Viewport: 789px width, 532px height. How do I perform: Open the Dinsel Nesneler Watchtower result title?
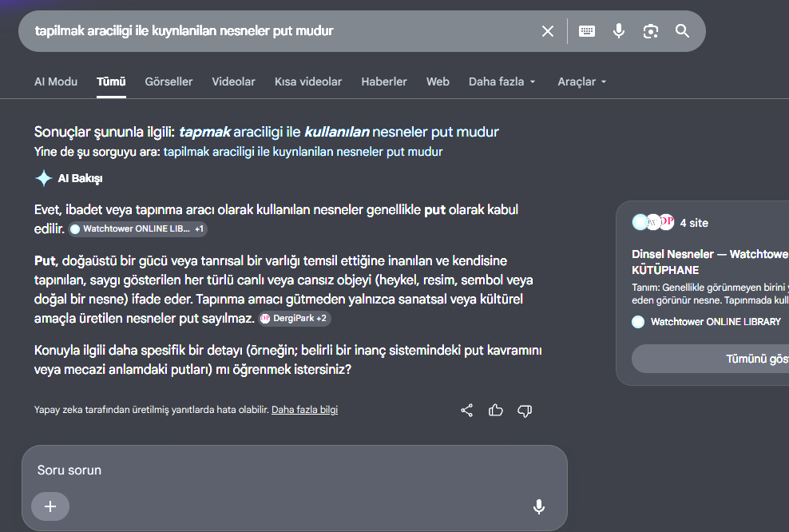710,262
